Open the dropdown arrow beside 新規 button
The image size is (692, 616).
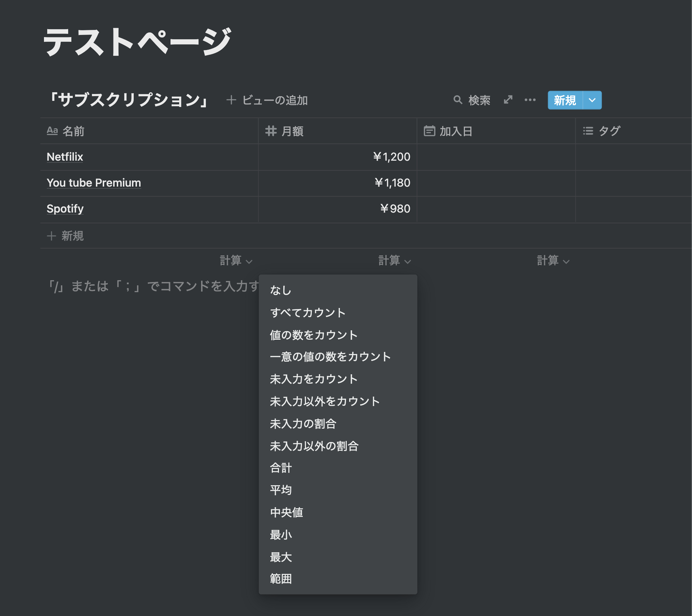click(591, 100)
